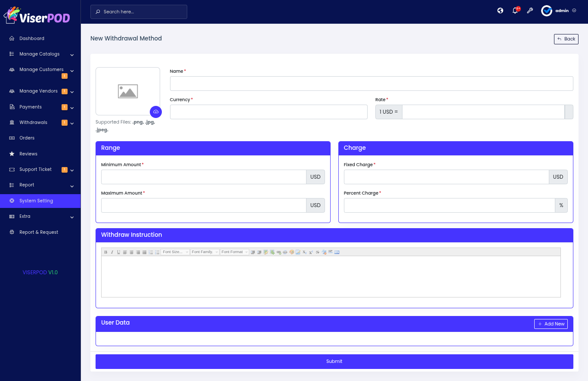The width and height of the screenshot is (588, 381).
Task: Click the Back button
Action: [566, 39]
